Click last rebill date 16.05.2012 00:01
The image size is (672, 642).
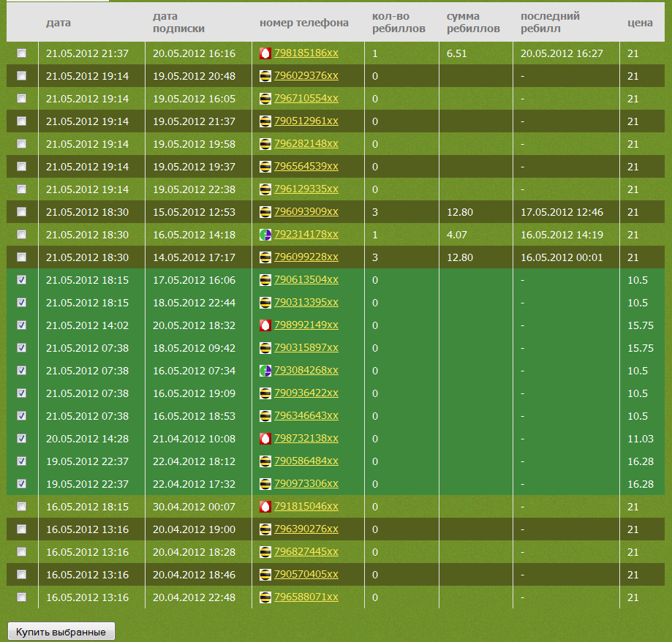pos(562,257)
